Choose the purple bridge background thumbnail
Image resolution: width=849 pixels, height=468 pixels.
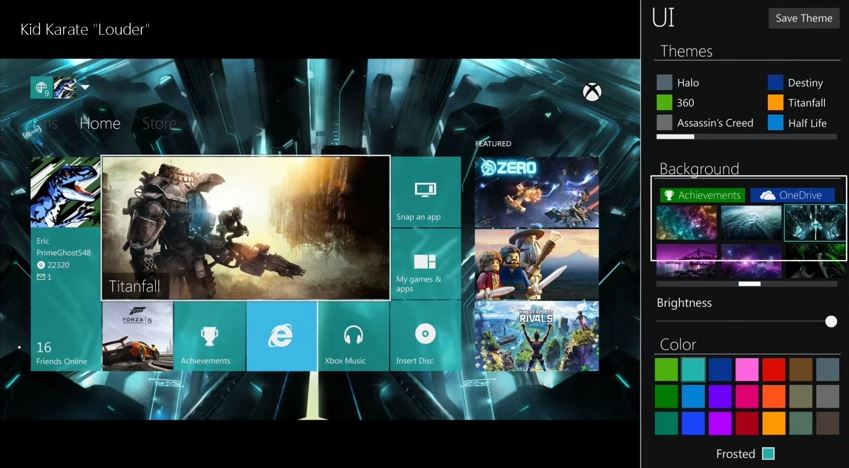(x=686, y=261)
